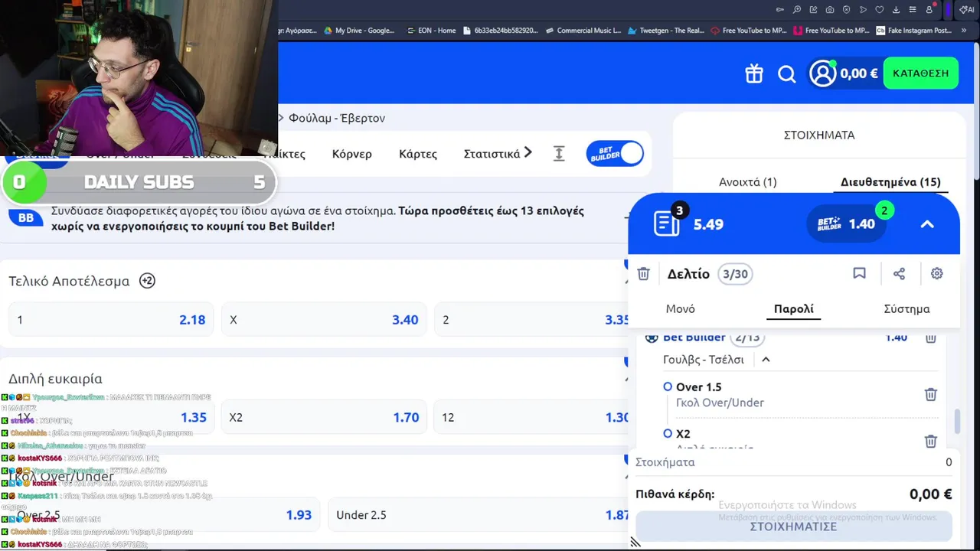Select home win odds 2.18
Screen dimensions: 980x551
[x=112, y=320]
